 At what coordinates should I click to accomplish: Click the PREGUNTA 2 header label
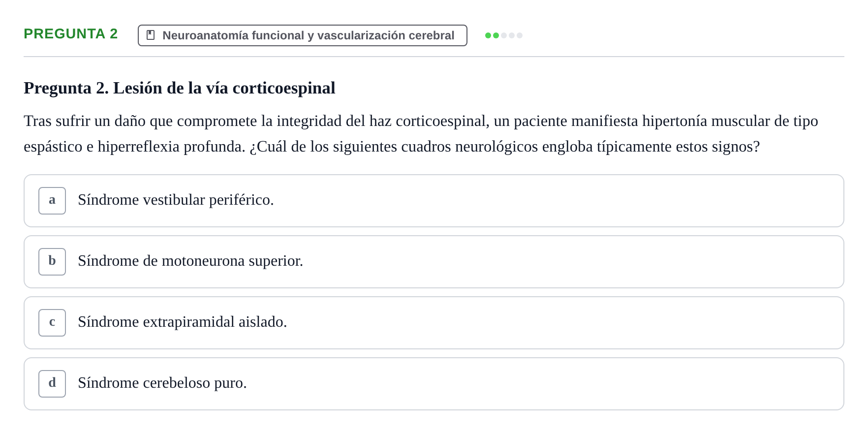[x=71, y=34]
